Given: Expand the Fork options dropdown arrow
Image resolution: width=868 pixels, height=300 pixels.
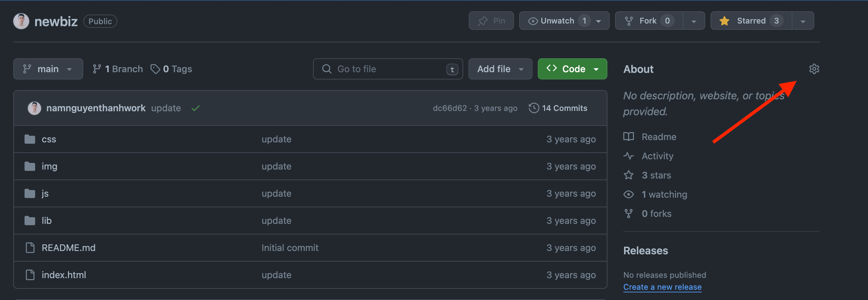Looking at the screenshot, I should coord(694,21).
